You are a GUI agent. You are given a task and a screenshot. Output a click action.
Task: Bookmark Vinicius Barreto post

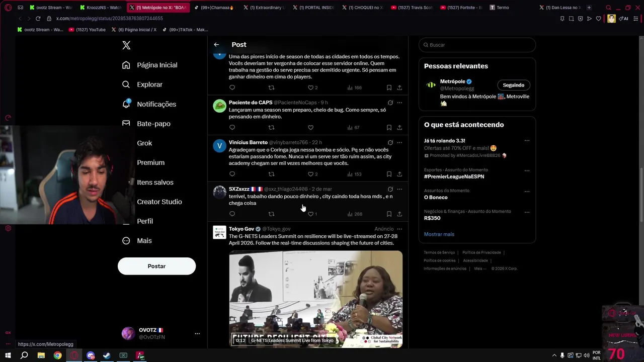tap(389, 174)
